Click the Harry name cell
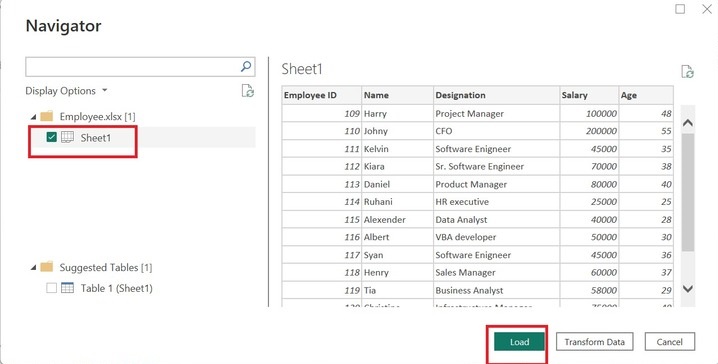Viewport: 718px width, 364px height. click(x=397, y=114)
